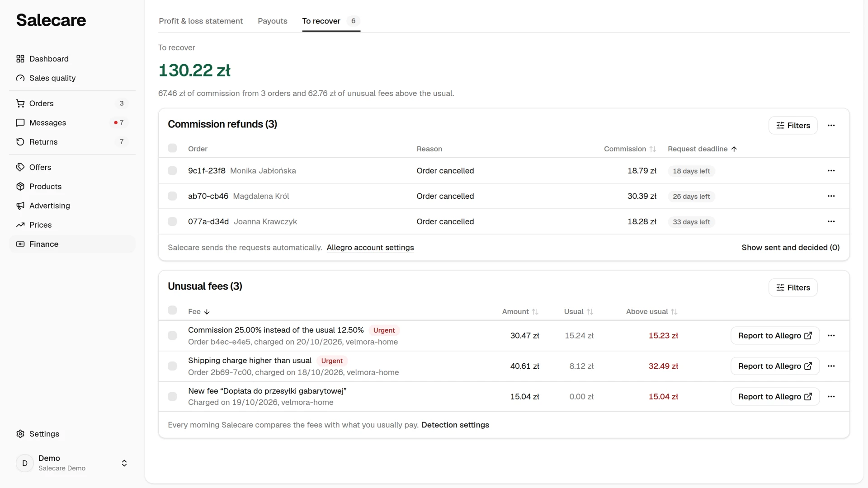Click the Prices trend icon
This screenshot has height=488, width=868.
(20, 225)
